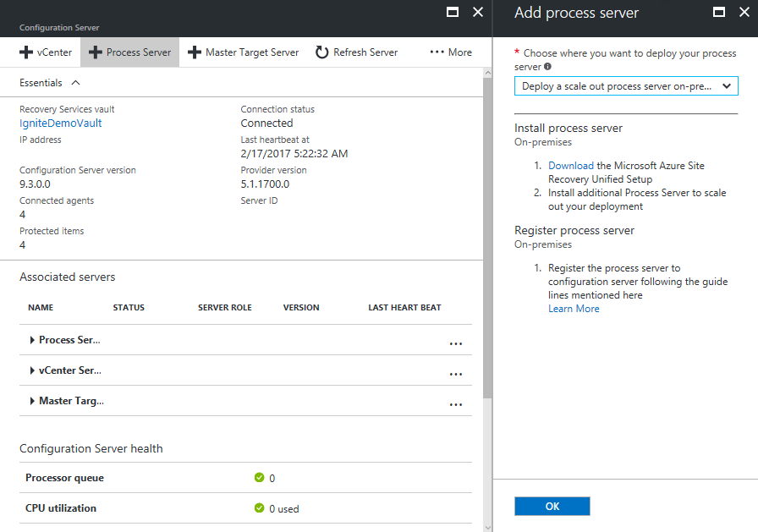This screenshot has width=758, height=532.
Task: Add a Master Target Server
Action: [x=243, y=52]
